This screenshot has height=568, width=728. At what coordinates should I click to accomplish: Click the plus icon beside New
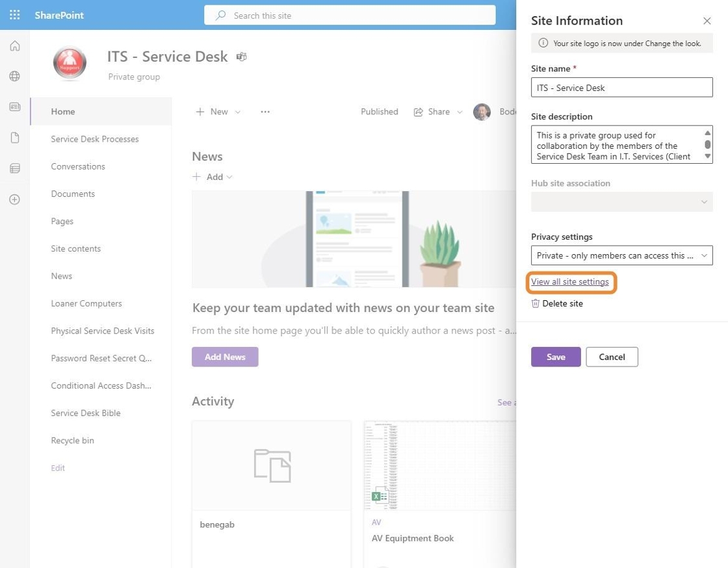point(200,112)
